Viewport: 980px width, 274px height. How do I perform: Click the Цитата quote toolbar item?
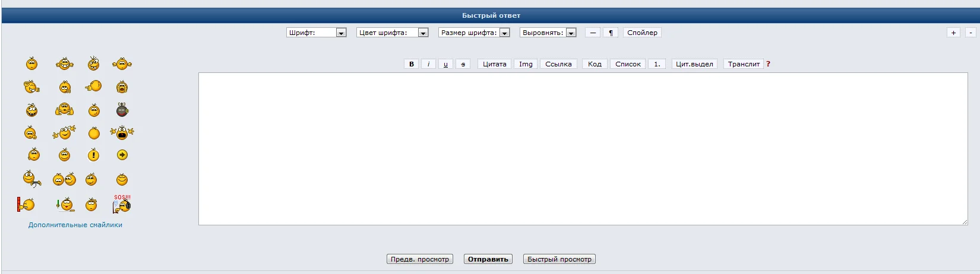[494, 64]
